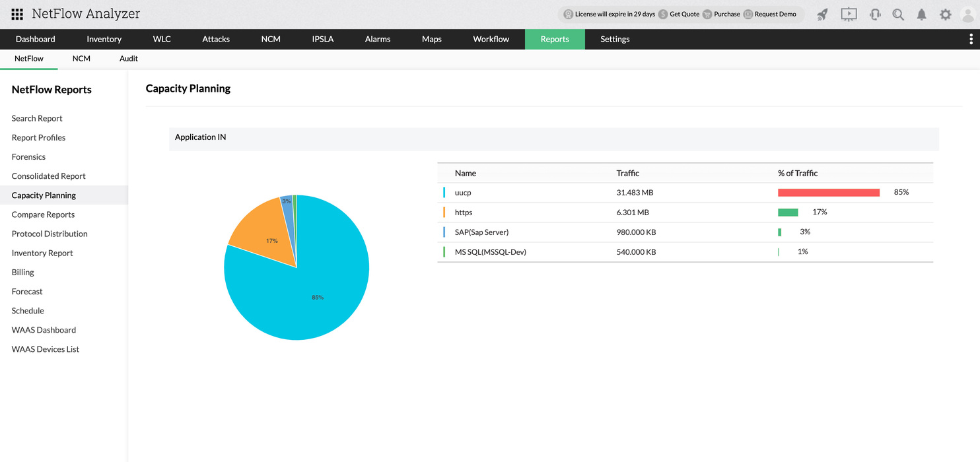Screen dimensions: 980x462
Task: Click the uucp application name
Action: (463, 193)
